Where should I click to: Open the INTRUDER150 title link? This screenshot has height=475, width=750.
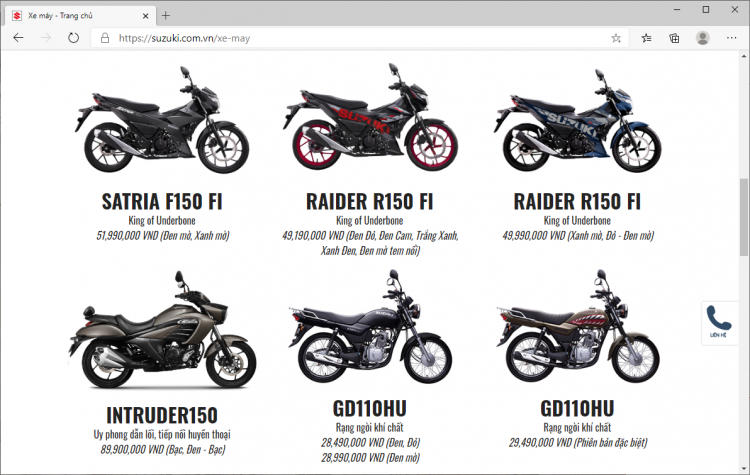coord(162,415)
